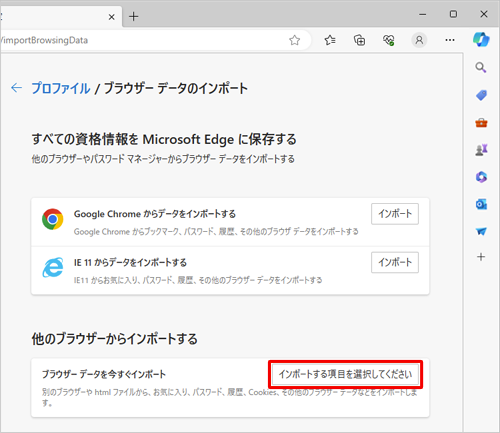The image size is (500, 433).
Task: Click インポートする項目を選択してください button
Action: point(345,374)
